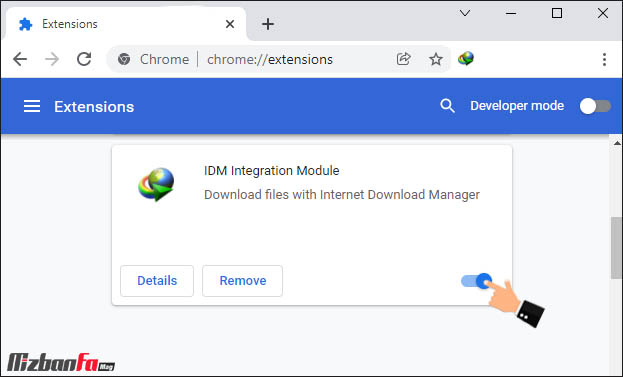Open Chrome's three-dot menu
The image size is (623, 377).
pyautogui.click(x=604, y=60)
